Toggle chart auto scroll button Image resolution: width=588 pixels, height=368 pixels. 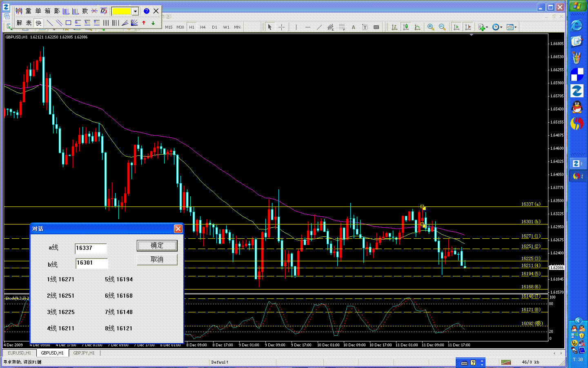point(457,27)
